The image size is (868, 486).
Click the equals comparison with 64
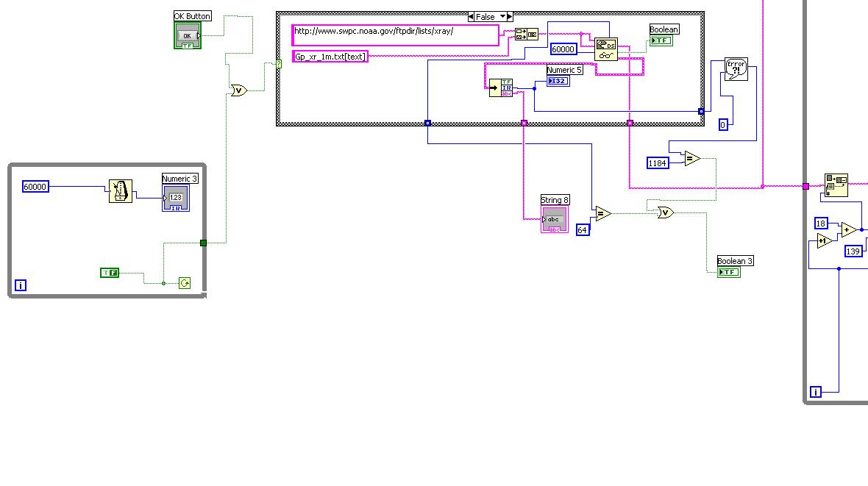603,213
